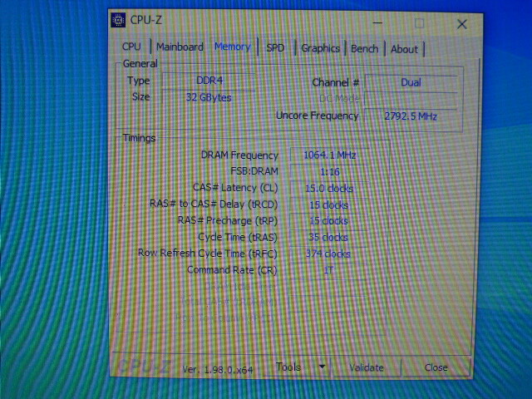532x399 pixels.
Task: Click the CAS# Latency value 15.0 clocks
Action: 329,189
